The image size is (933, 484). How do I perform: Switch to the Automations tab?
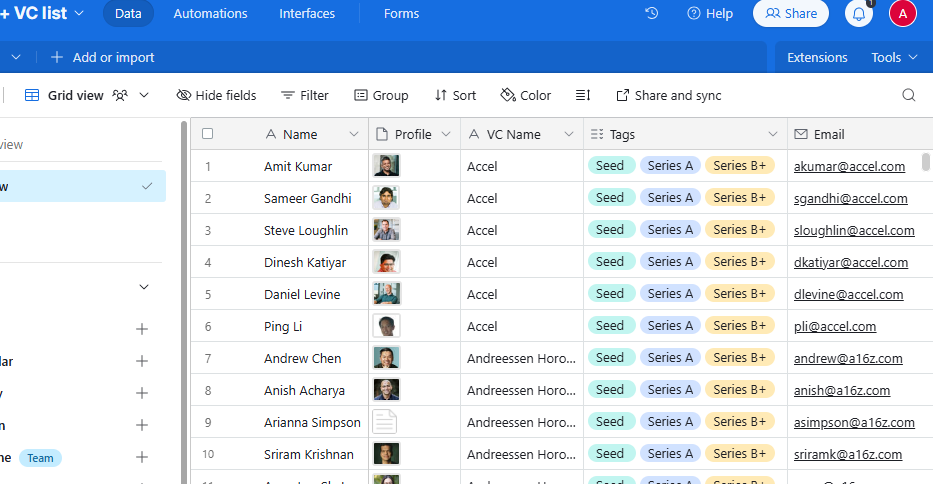pyautogui.click(x=210, y=14)
